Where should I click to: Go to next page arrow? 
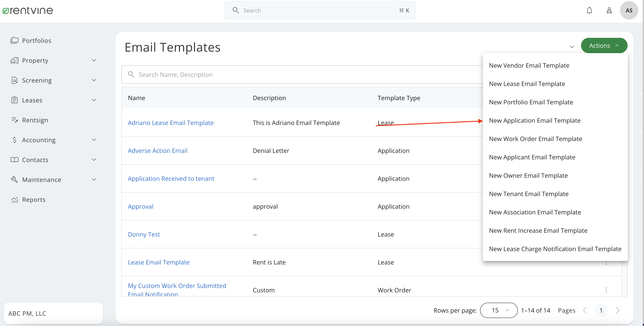click(x=617, y=310)
